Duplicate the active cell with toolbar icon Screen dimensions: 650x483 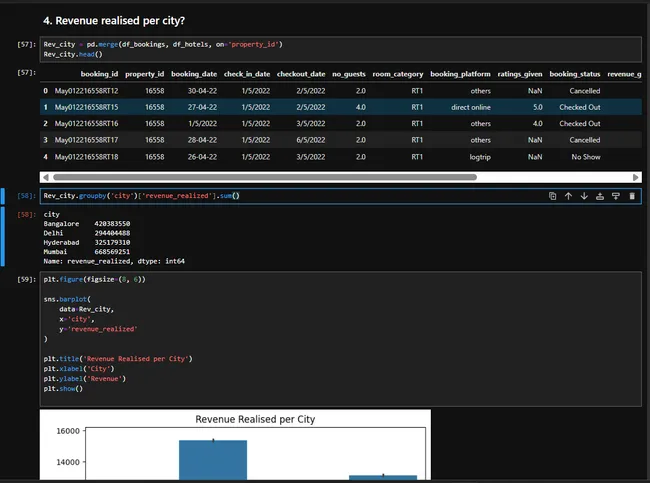pyautogui.click(x=552, y=196)
